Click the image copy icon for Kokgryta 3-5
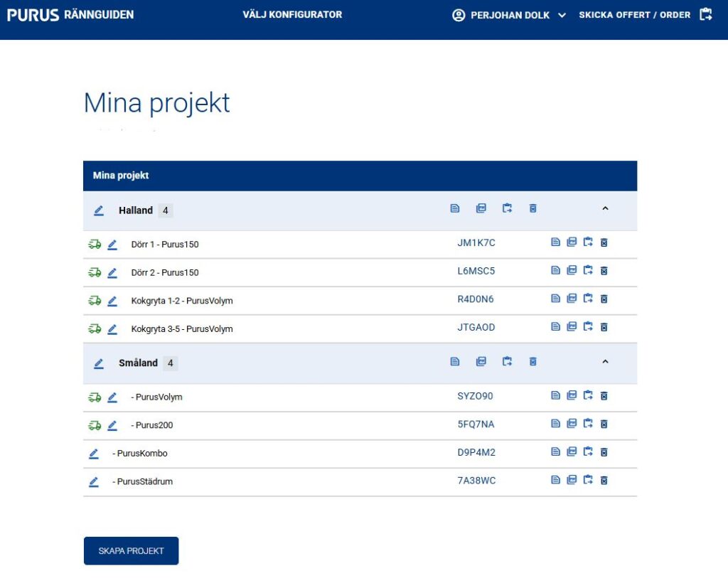This screenshot has width=728, height=578. 572,327
